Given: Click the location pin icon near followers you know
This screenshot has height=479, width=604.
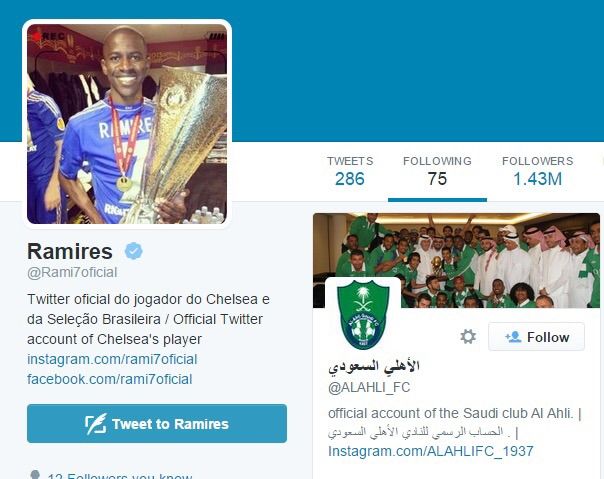Looking at the screenshot, I should 35,474.
